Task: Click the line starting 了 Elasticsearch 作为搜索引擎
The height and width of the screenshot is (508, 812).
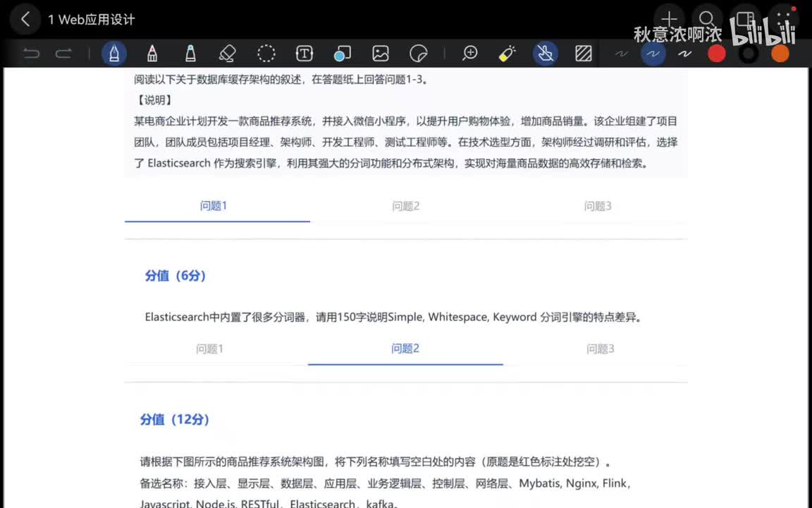Action: click(391, 163)
